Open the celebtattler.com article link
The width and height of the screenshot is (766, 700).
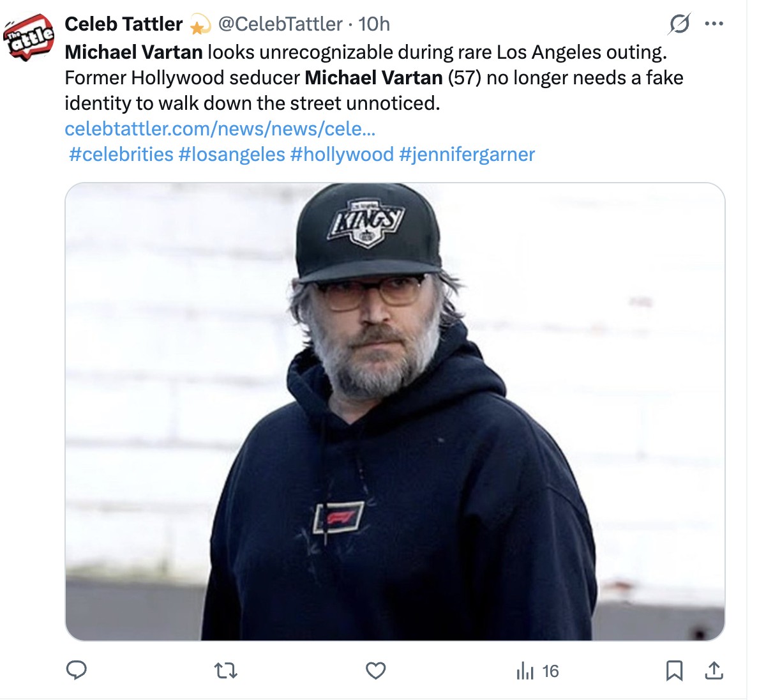[x=220, y=129]
